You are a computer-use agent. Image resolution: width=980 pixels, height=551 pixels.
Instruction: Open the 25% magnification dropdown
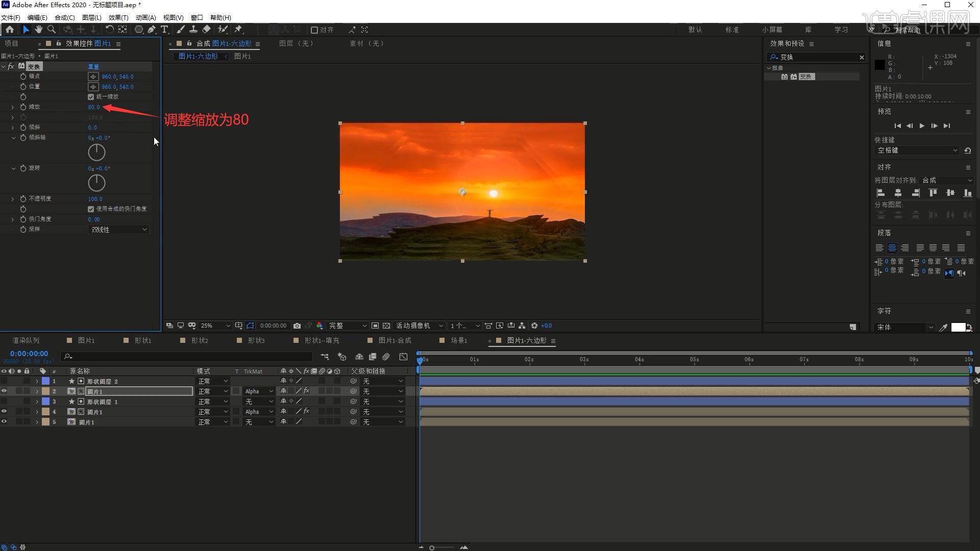pyautogui.click(x=215, y=325)
